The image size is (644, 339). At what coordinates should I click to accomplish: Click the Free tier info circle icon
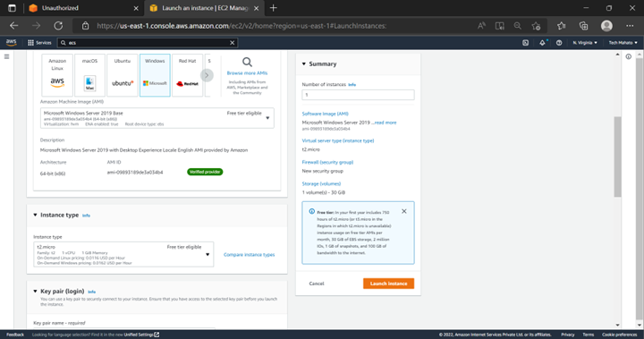[x=312, y=212]
